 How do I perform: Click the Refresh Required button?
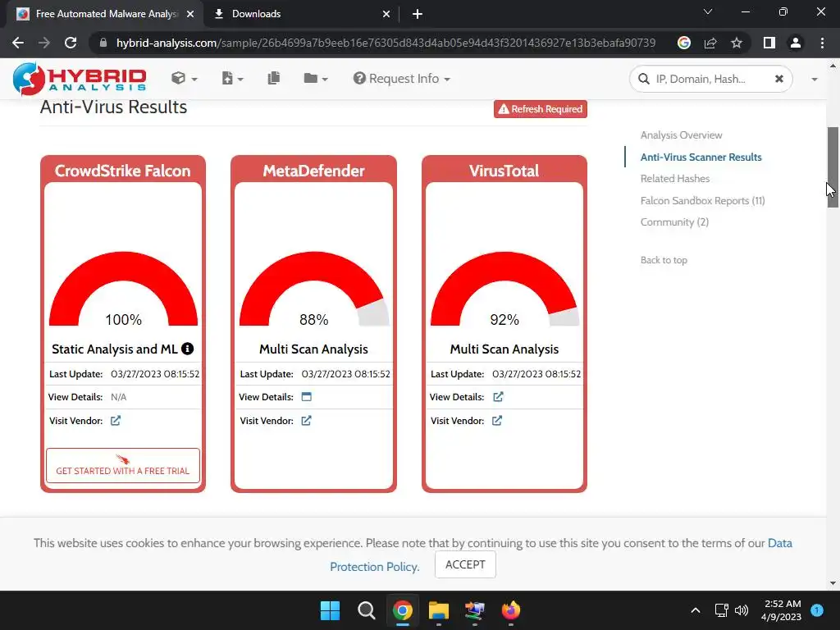click(x=540, y=109)
